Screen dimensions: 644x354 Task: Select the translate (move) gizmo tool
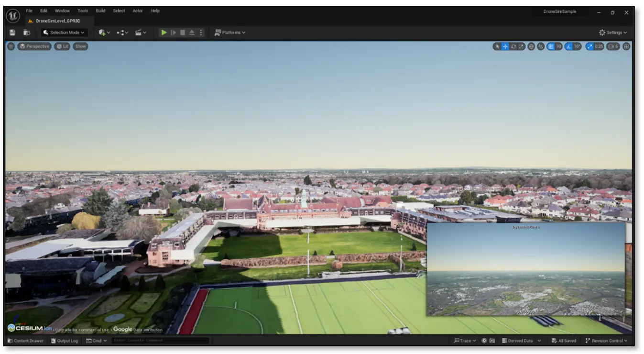tap(505, 46)
